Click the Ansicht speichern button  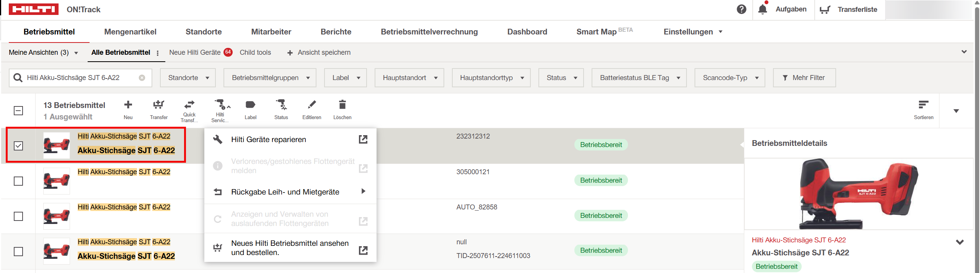click(x=319, y=52)
